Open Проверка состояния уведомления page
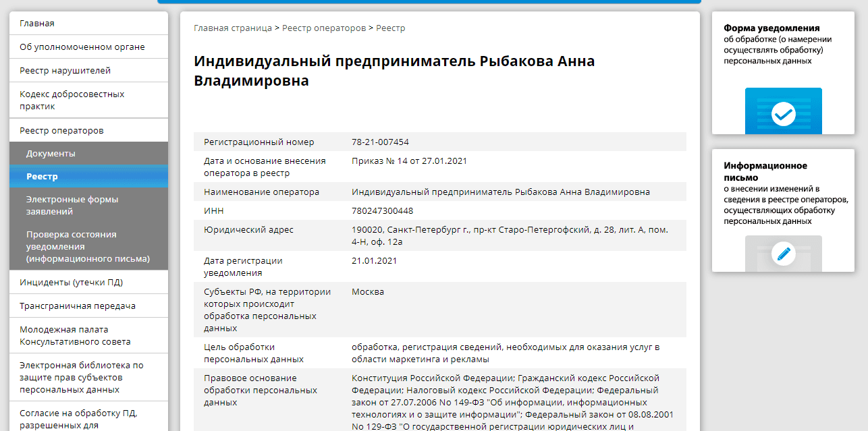The image size is (868, 431). point(88,246)
